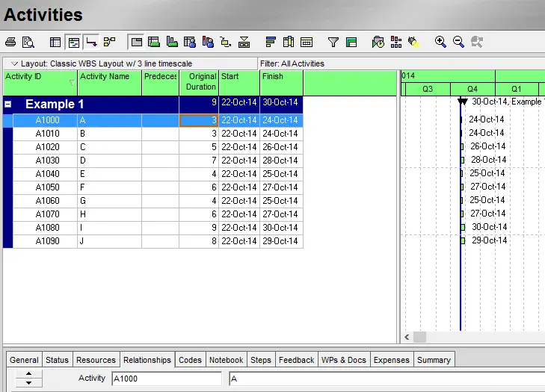Open the Columns dialog icon
This screenshot has height=392, width=545.
[289, 43]
